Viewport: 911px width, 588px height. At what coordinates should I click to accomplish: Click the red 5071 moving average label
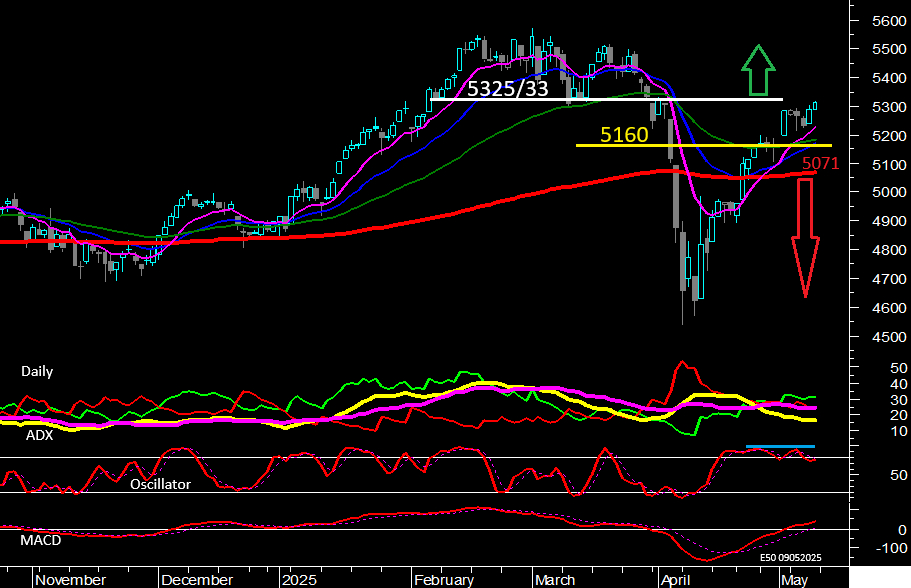tap(820, 163)
